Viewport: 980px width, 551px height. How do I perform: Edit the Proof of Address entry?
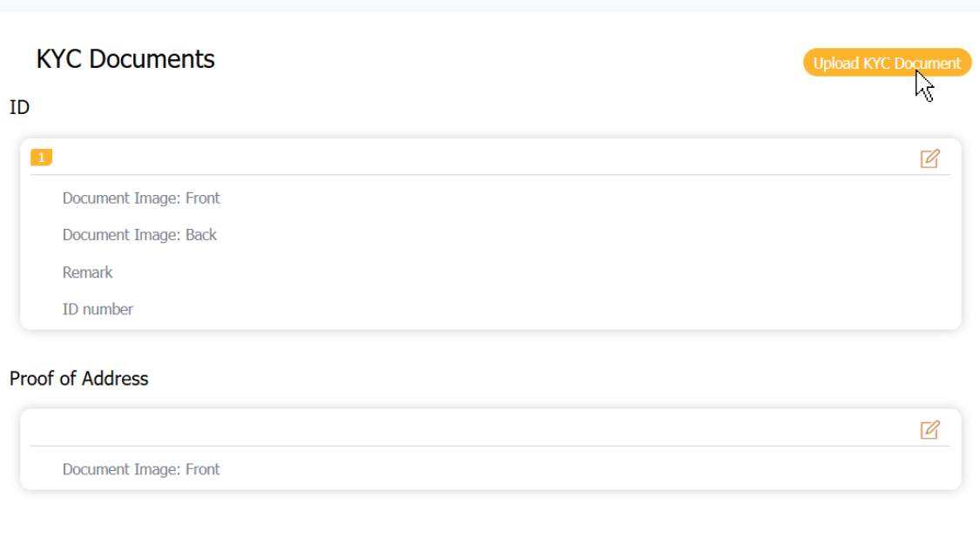(929, 430)
